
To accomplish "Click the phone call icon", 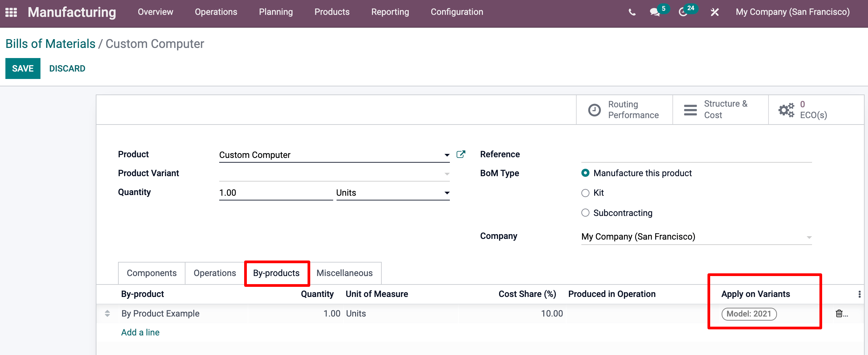I will 632,12.
